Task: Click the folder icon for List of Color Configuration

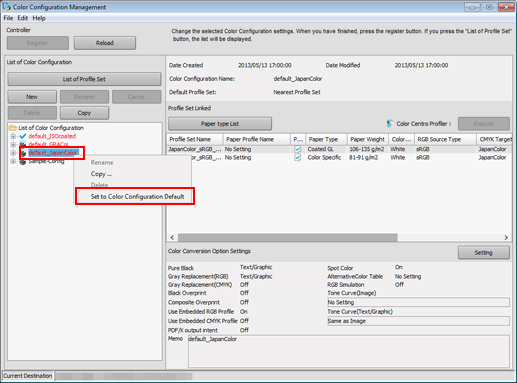Action: click(x=13, y=128)
